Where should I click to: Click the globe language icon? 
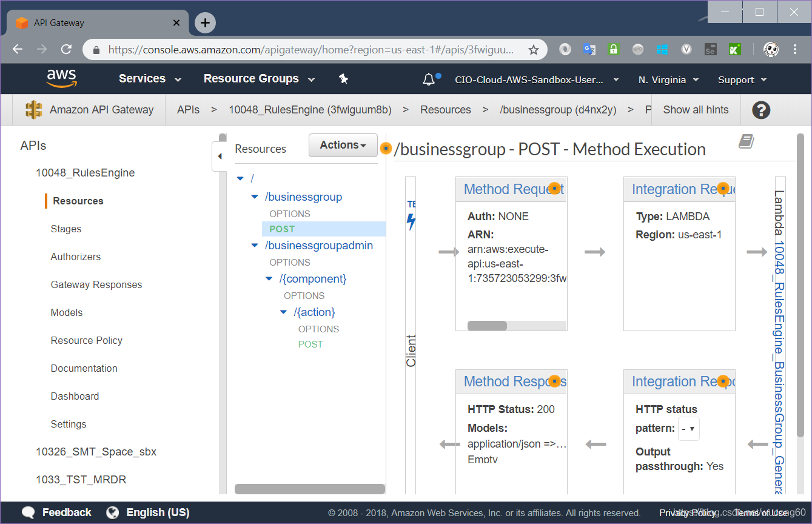click(x=112, y=512)
